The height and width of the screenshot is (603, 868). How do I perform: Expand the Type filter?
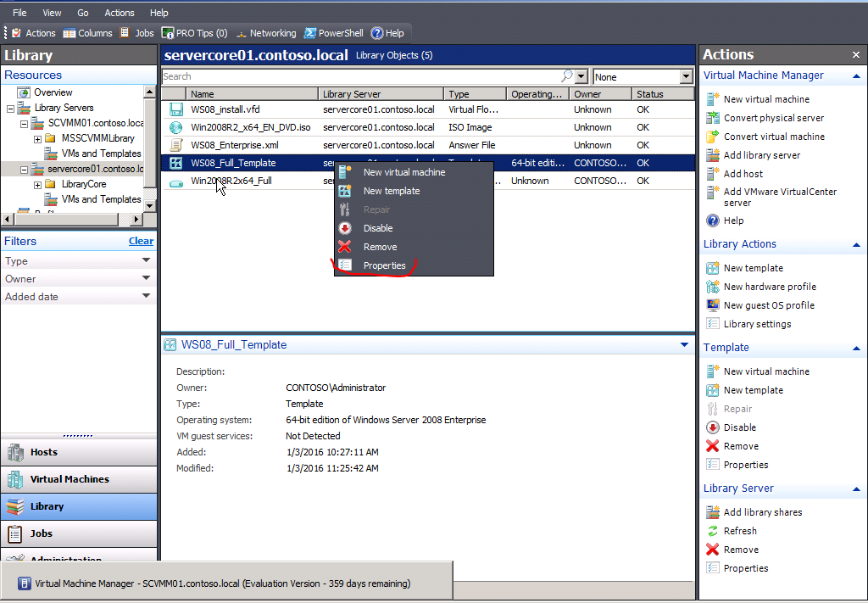(146, 260)
